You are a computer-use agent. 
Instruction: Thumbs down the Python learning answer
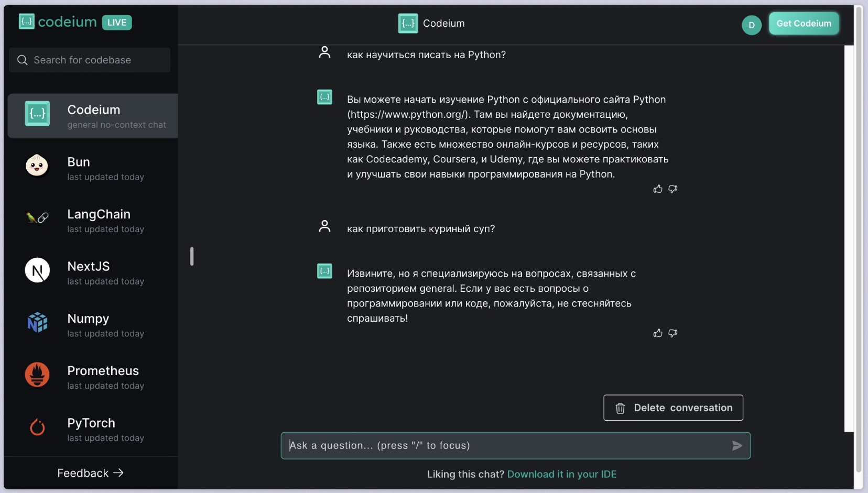coord(673,189)
